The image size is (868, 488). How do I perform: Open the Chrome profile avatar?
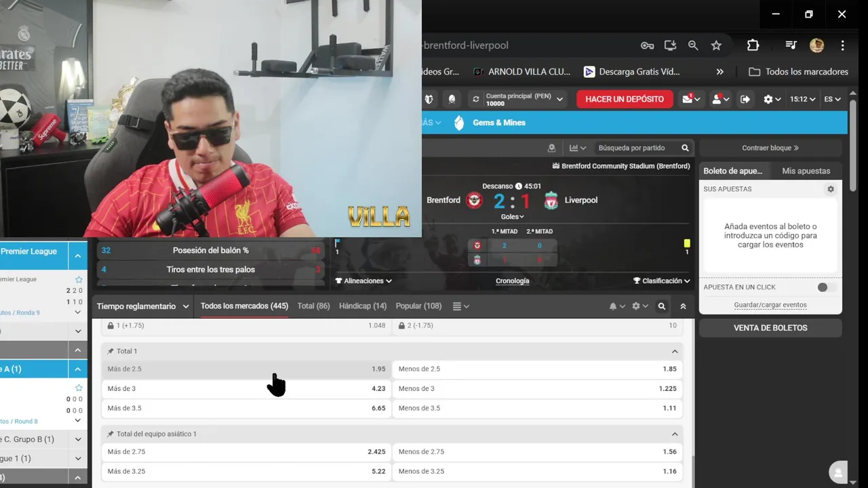816,45
